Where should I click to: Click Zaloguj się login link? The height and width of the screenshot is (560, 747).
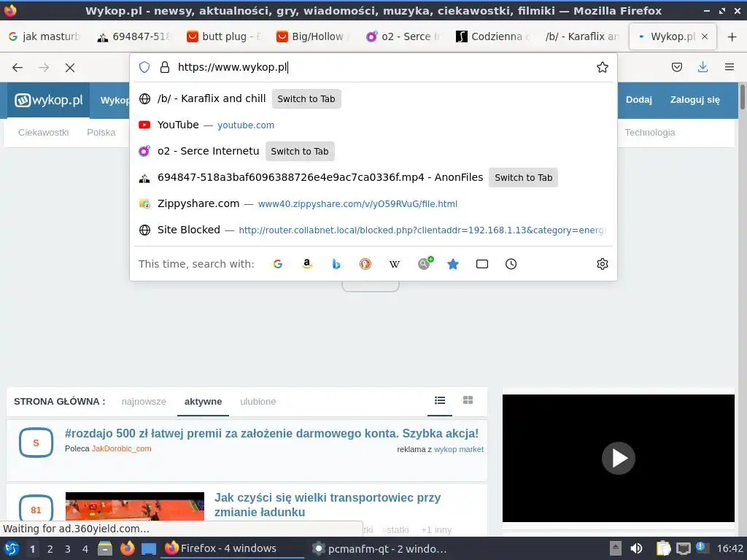click(x=694, y=99)
